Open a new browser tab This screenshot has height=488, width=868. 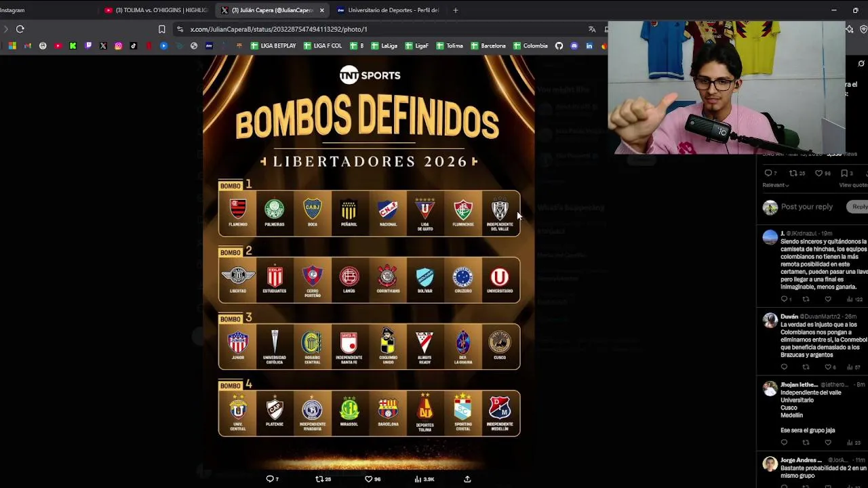point(455,10)
